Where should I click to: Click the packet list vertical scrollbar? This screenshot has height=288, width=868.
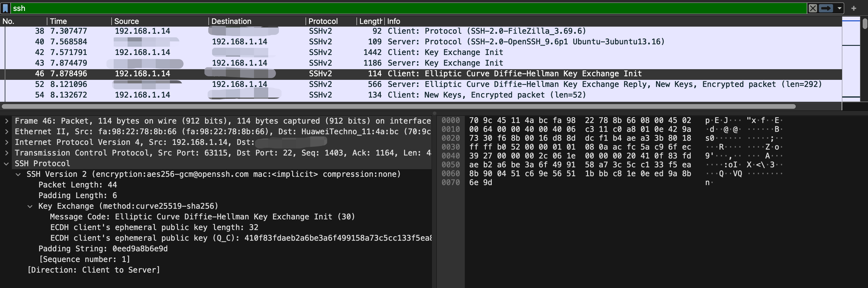[865, 24]
